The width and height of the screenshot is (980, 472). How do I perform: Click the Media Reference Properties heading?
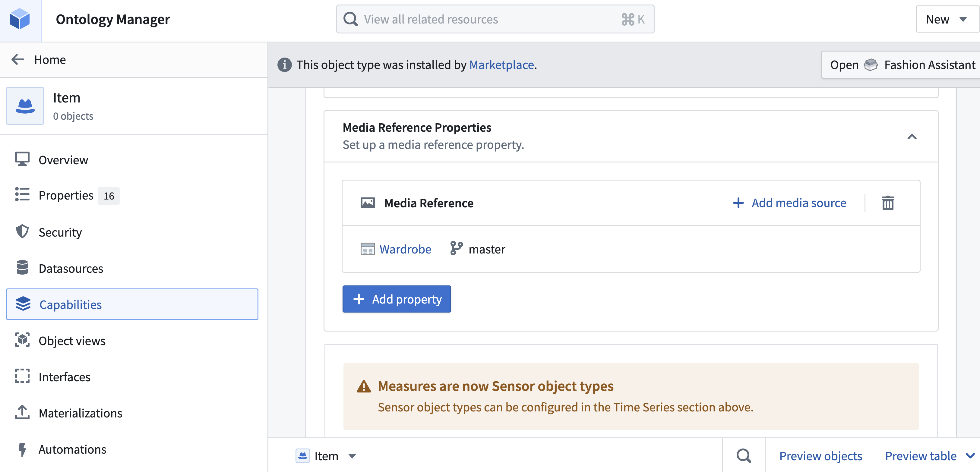(417, 127)
